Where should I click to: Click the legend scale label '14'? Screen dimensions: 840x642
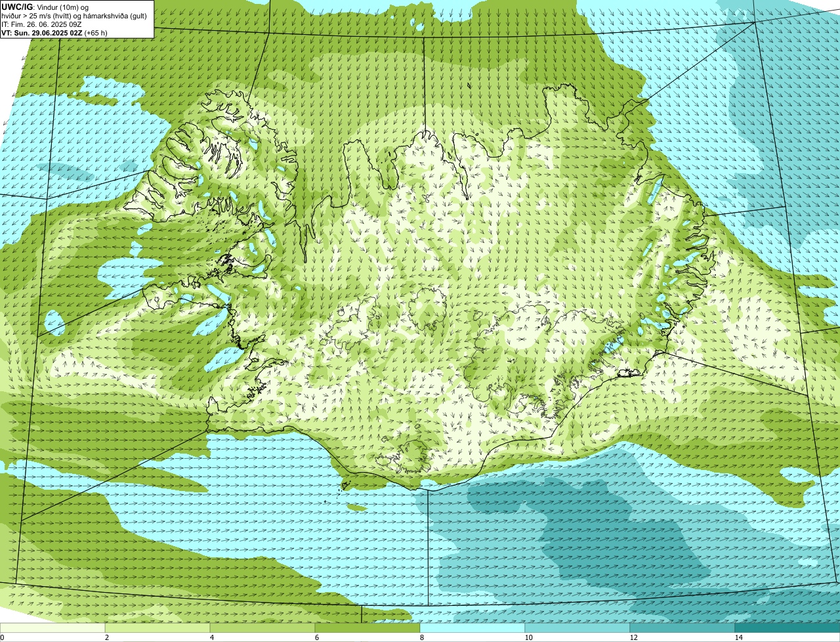point(738,637)
